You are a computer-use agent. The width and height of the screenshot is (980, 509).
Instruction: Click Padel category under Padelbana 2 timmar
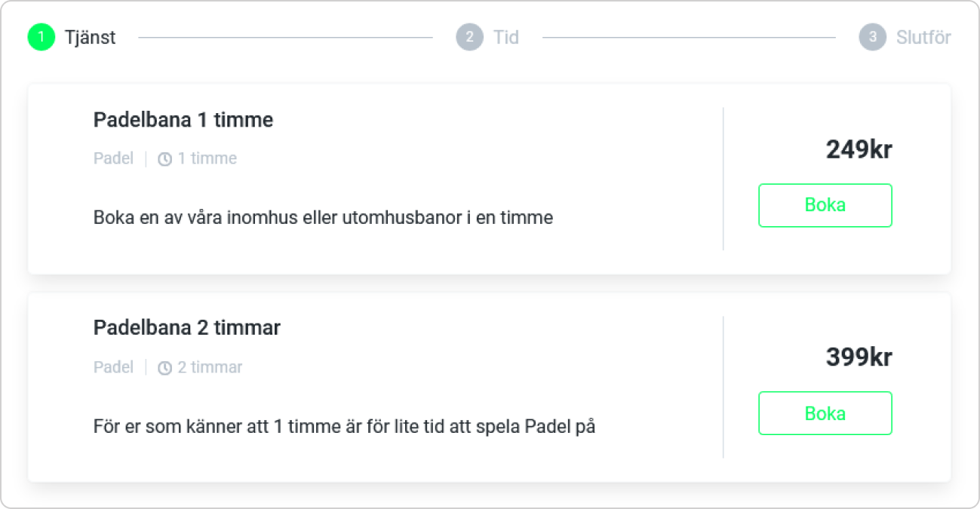tap(113, 367)
